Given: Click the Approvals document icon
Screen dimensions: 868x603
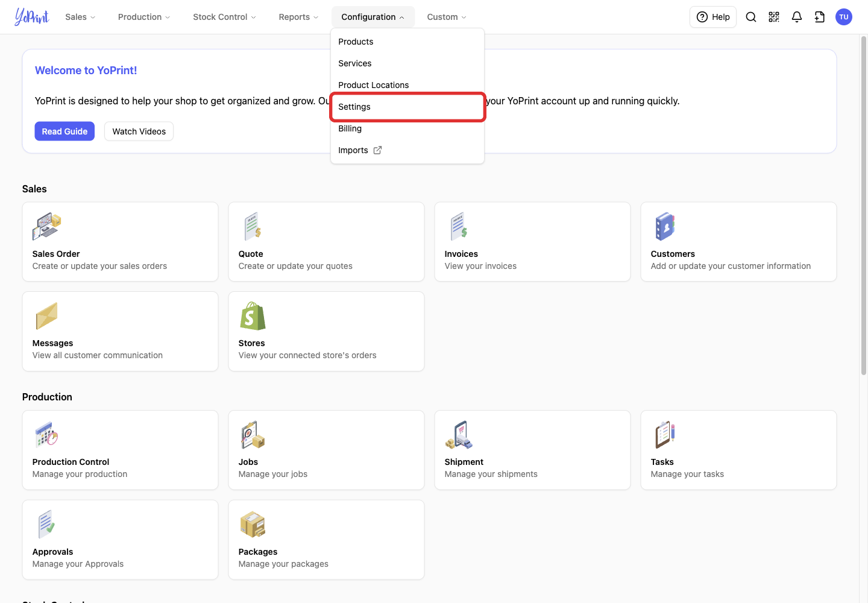Looking at the screenshot, I should coord(46,525).
